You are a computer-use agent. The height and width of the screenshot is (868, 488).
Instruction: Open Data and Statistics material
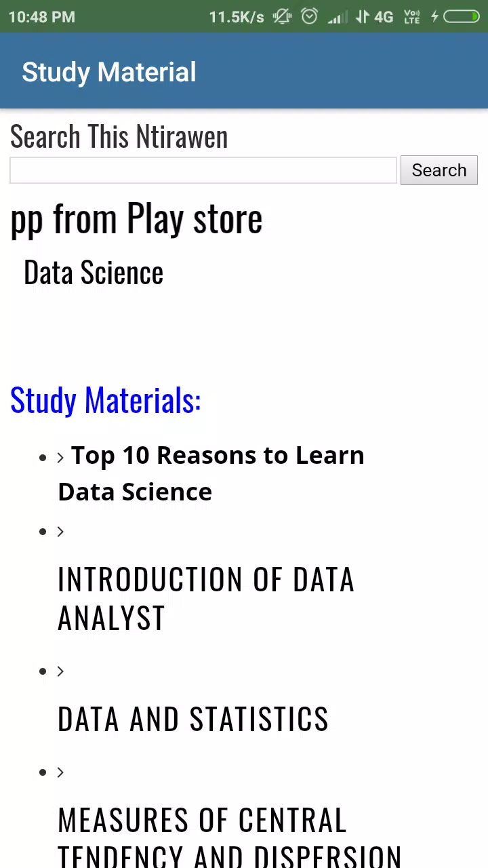(193, 719)
